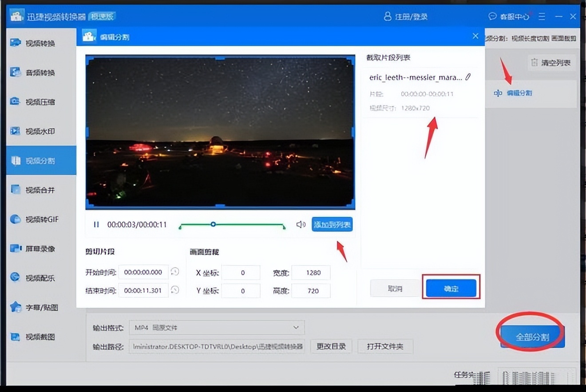The width and height of the screenshot is (586, 392).
Task: Click the 输出路径 output path field
Action: pos(216,346)
